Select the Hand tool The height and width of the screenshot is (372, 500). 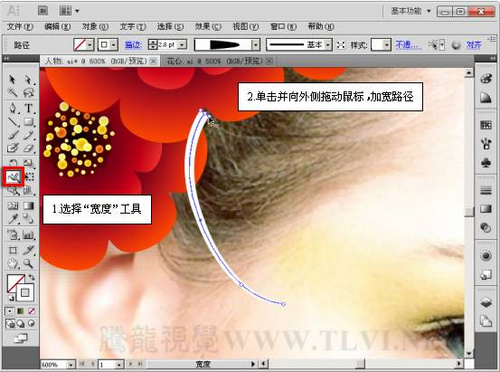pyautogui.click(x=12, y=264)
